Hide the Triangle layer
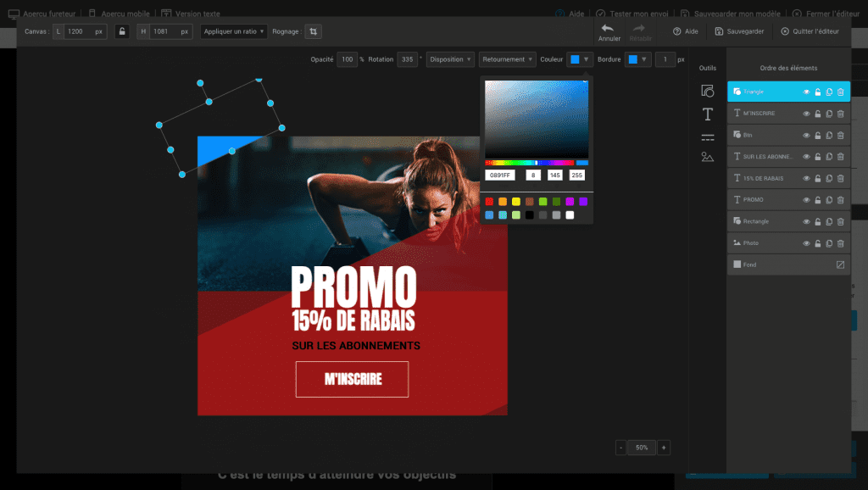The image size is (868, 490). coord(807,92)
